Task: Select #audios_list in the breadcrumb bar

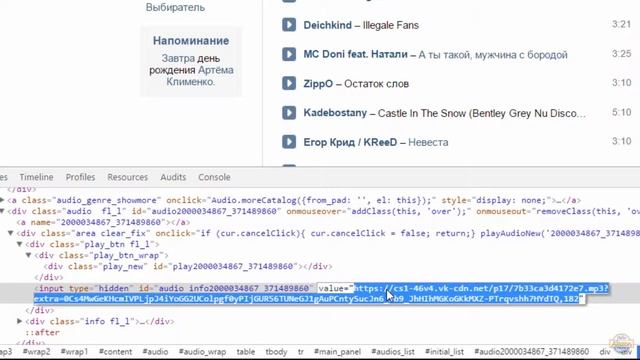Action: point(393,351)
